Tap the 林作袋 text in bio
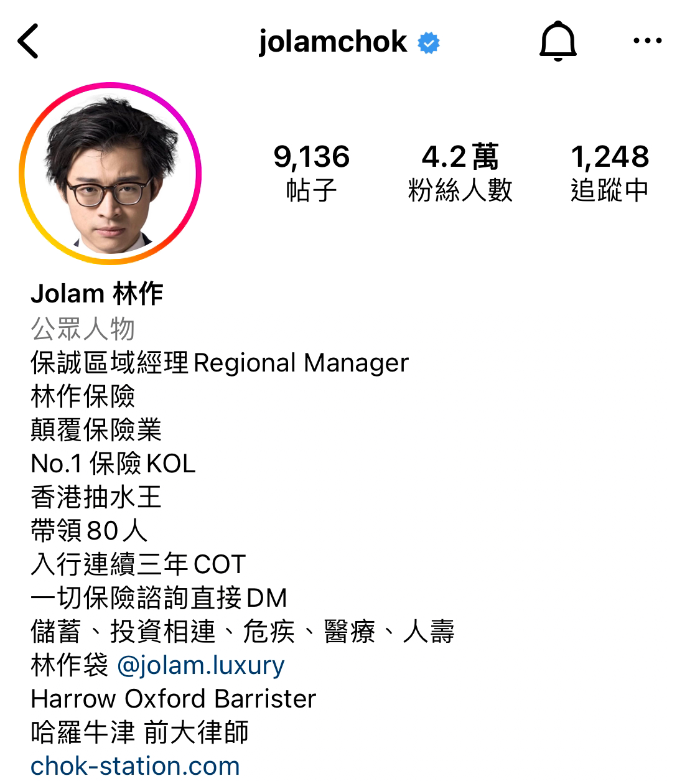Viewport: 700px width, 781px height. click(x=69, y=665)
